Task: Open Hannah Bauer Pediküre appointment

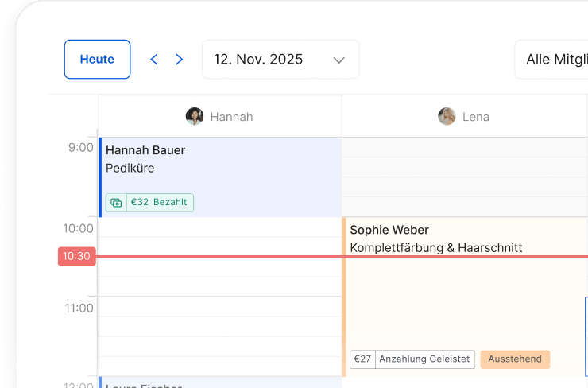Action: pos(220,177)
